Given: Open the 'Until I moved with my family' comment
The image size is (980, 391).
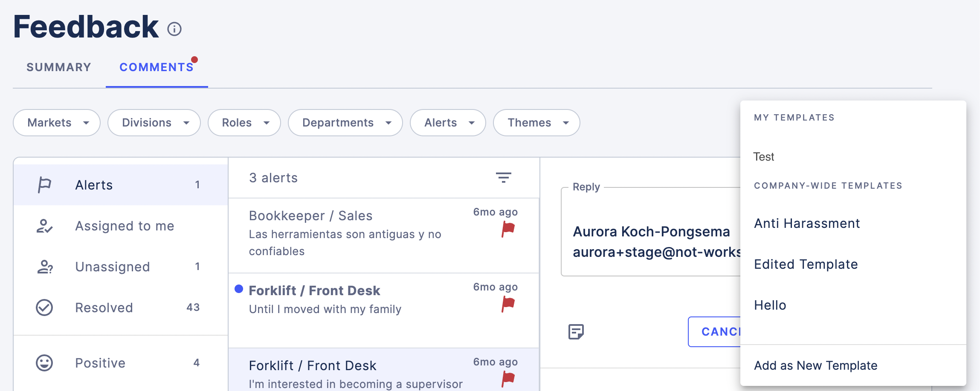Looking at the screenshot, I should pyautogui.click(x=384, y=310).
